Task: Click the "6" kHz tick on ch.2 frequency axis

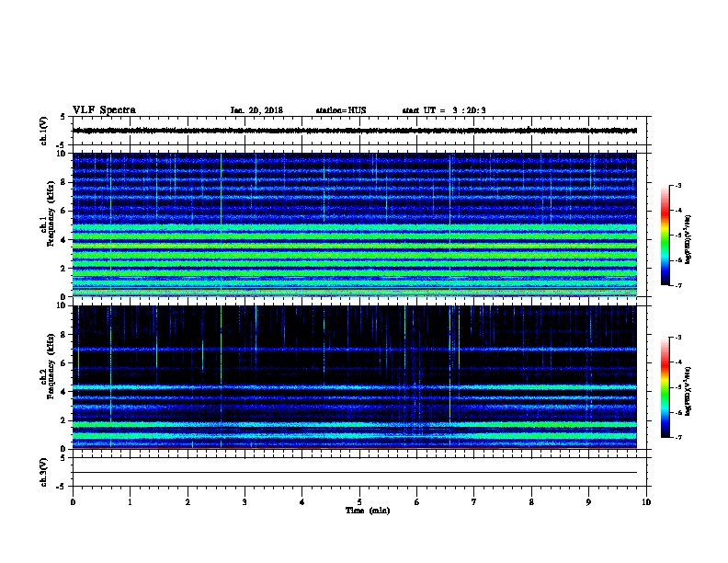Action: [64, 362]
